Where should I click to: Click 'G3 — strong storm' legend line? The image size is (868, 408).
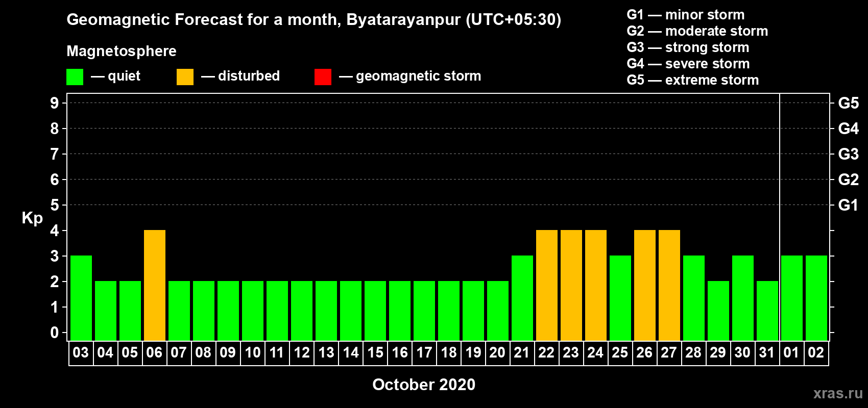pos(688,47)
